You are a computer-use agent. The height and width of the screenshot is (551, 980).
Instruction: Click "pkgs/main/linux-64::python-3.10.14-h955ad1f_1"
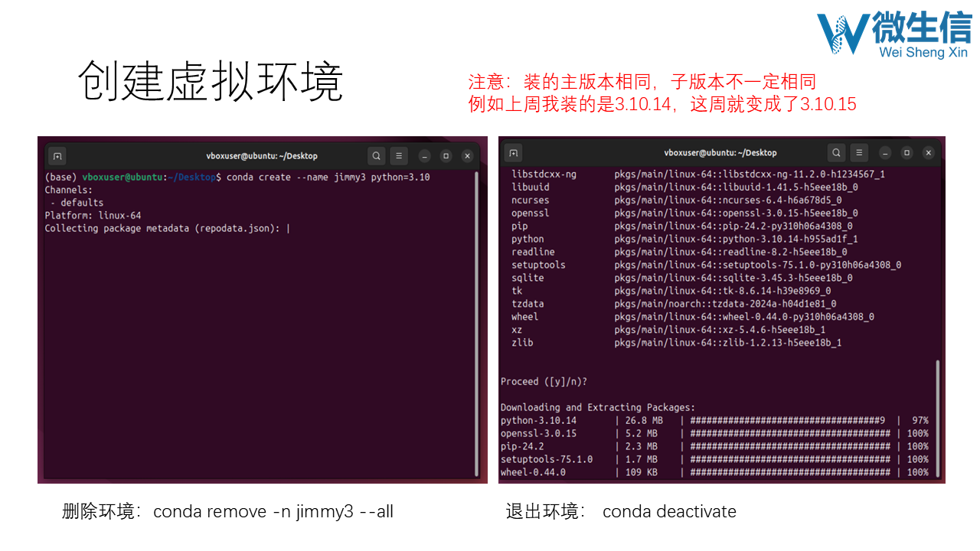(736, 239)
